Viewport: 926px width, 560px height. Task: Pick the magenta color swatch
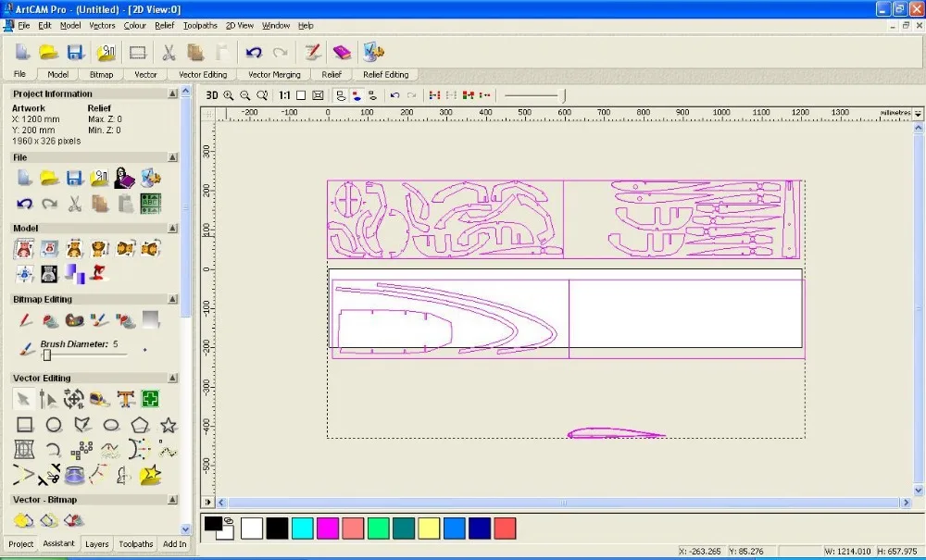tap(327, 529)
